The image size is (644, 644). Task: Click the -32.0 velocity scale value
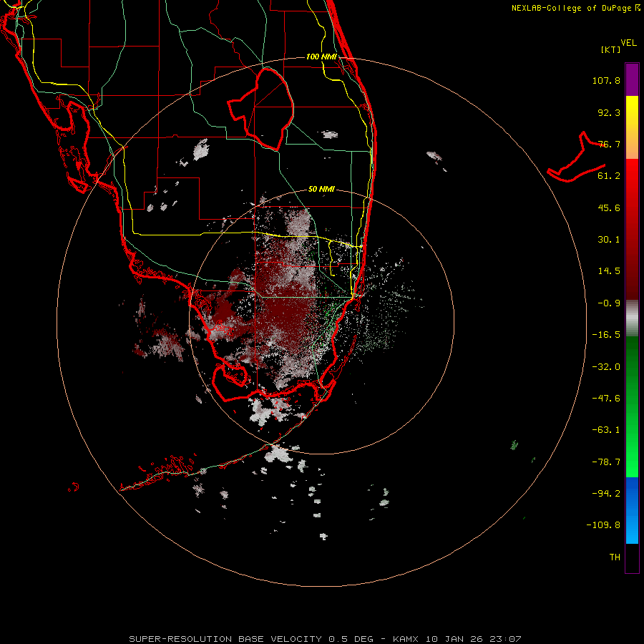pos(606,367)
